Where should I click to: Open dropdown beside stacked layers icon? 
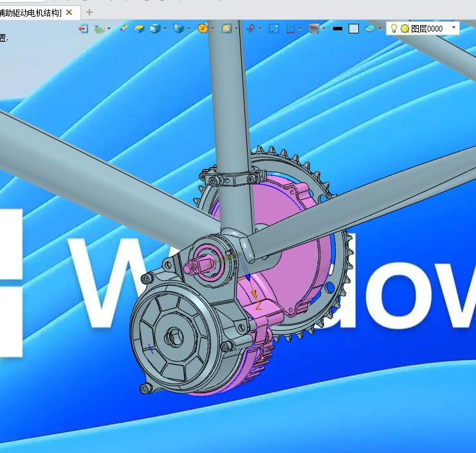pyautogui.click(x=380, y=29)
